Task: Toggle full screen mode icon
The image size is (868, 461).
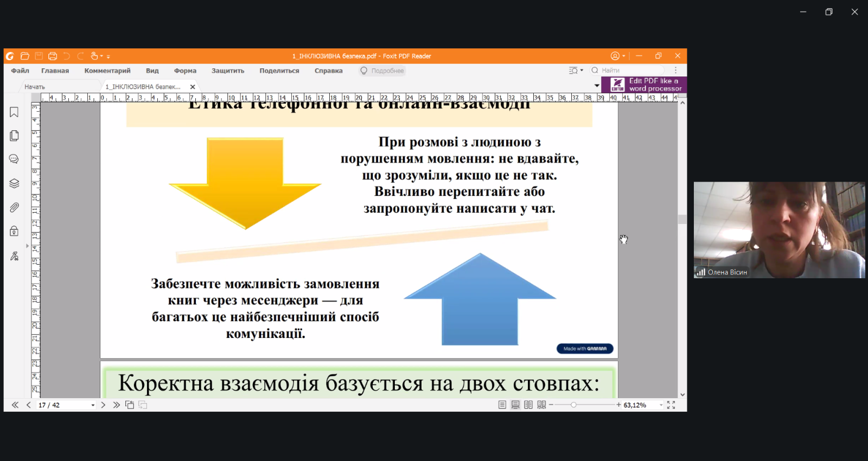Action: (671, 405)
